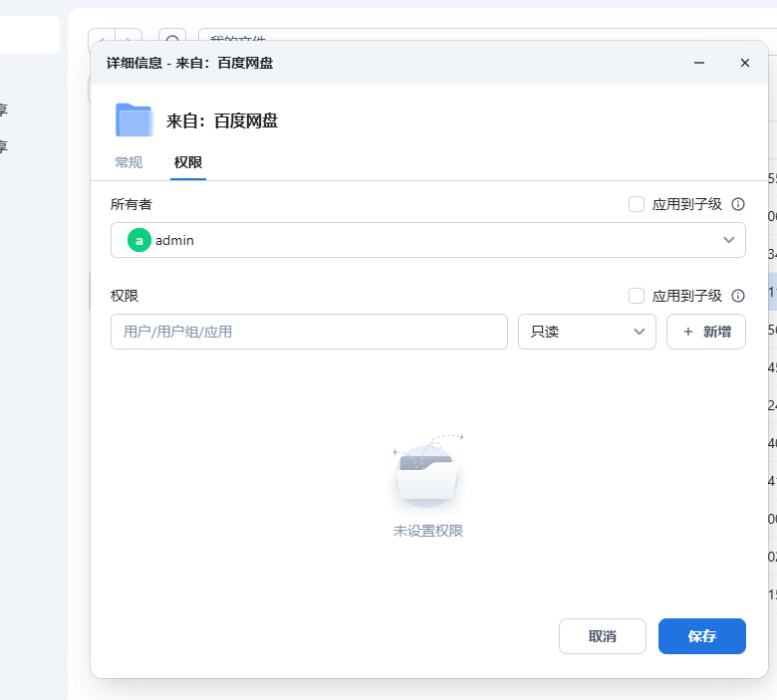This screenshot has height=700, width=777.
Task: Open the admin owner dropdown
Action: 428,240
